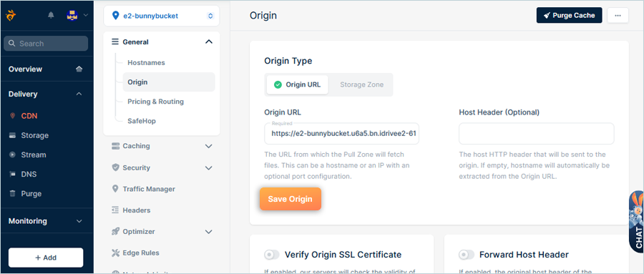644x274 pixels.
Task: Click the Save Origin button
Action: click(x=291, y=199)
